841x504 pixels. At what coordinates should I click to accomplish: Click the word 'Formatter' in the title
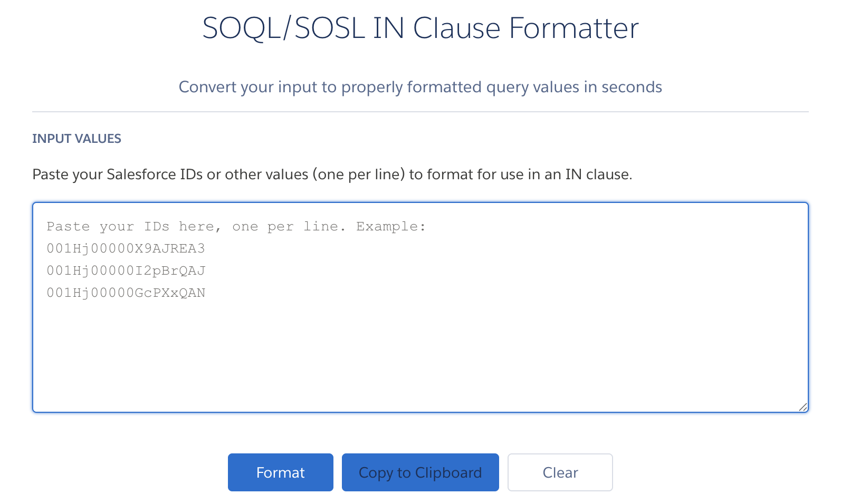[574, 28]
